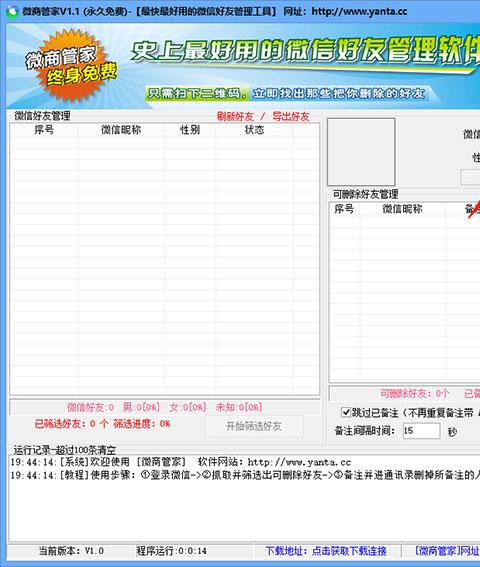Click the 女:0[0%] statistic text
This screenshot has width=480, height=567.
tap(188, 408)
